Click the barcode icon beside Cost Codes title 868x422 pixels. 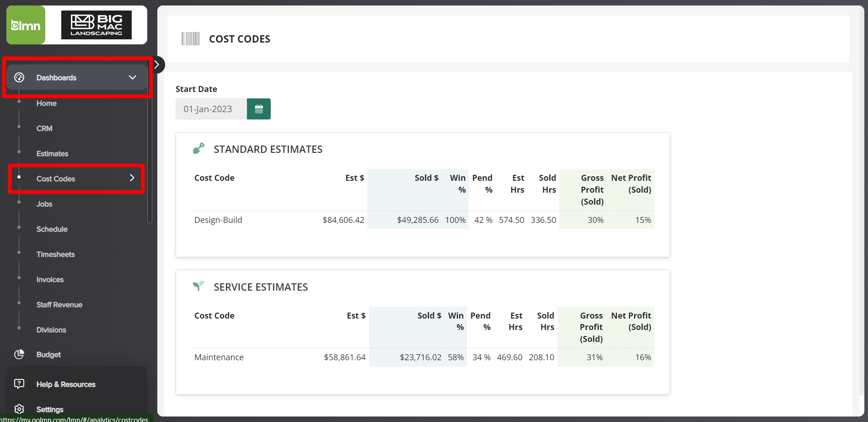191,39
